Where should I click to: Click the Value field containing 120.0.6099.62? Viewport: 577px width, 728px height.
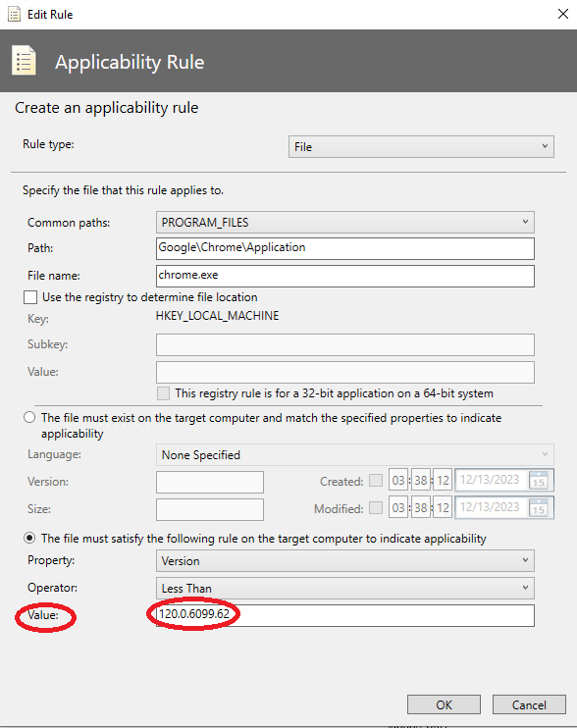[344, 615]
